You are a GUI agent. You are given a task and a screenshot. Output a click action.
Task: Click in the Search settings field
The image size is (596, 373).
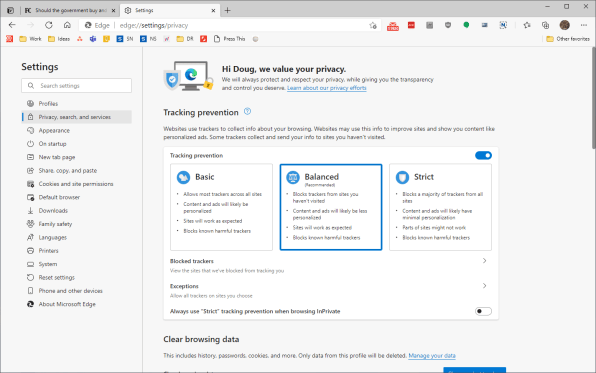point(76,86)
